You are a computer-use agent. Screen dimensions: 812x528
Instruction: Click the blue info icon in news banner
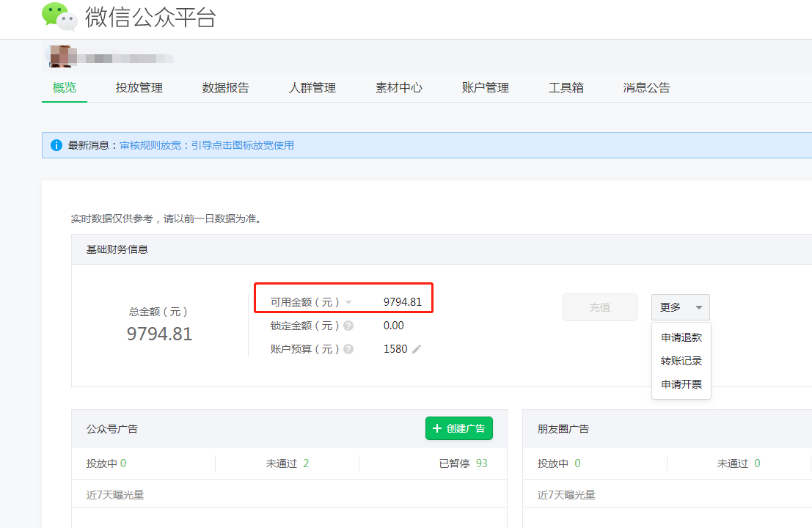[56, 145]
